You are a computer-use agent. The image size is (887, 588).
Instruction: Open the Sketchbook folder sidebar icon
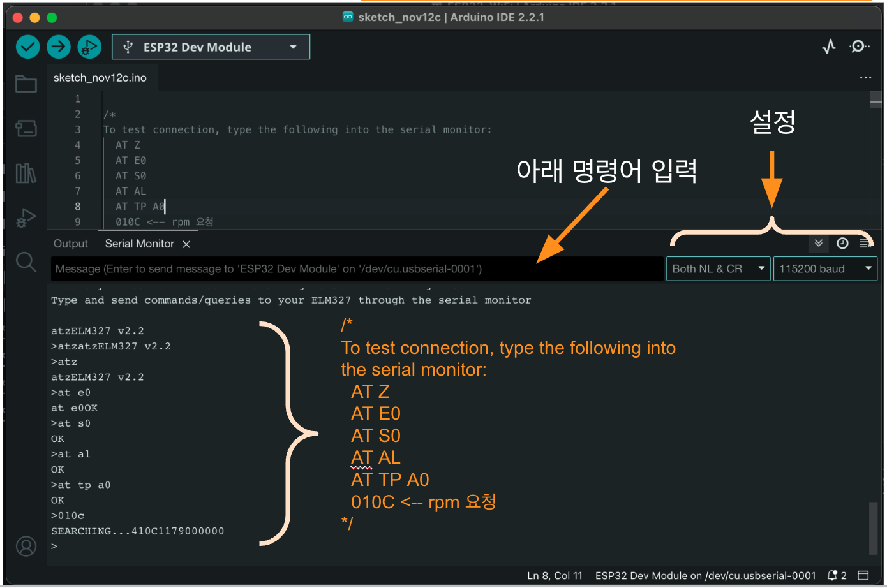tap(26, 84)
